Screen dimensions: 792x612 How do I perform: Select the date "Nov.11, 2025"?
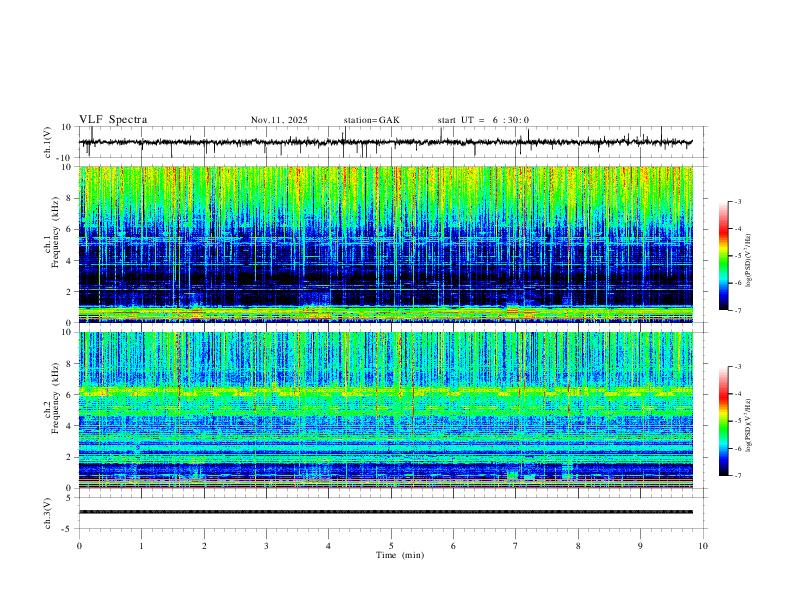pyautogui.click(x=279, y=120)
